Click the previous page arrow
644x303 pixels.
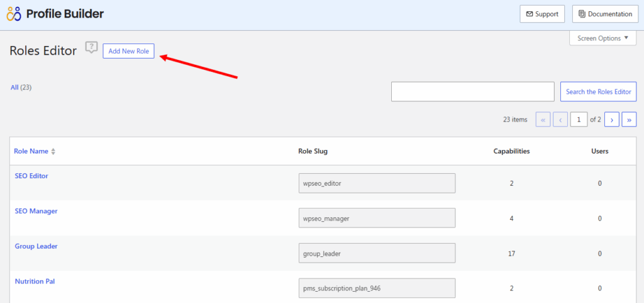tap(560, 119)
